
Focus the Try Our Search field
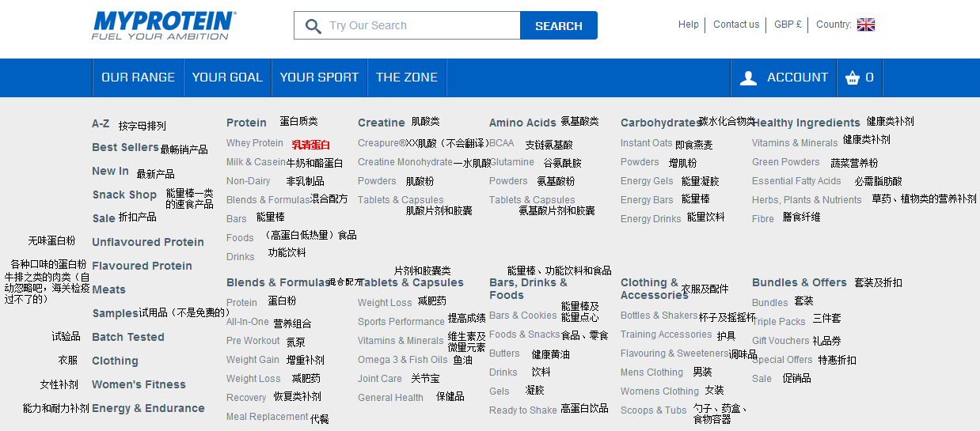coord(407,25)
